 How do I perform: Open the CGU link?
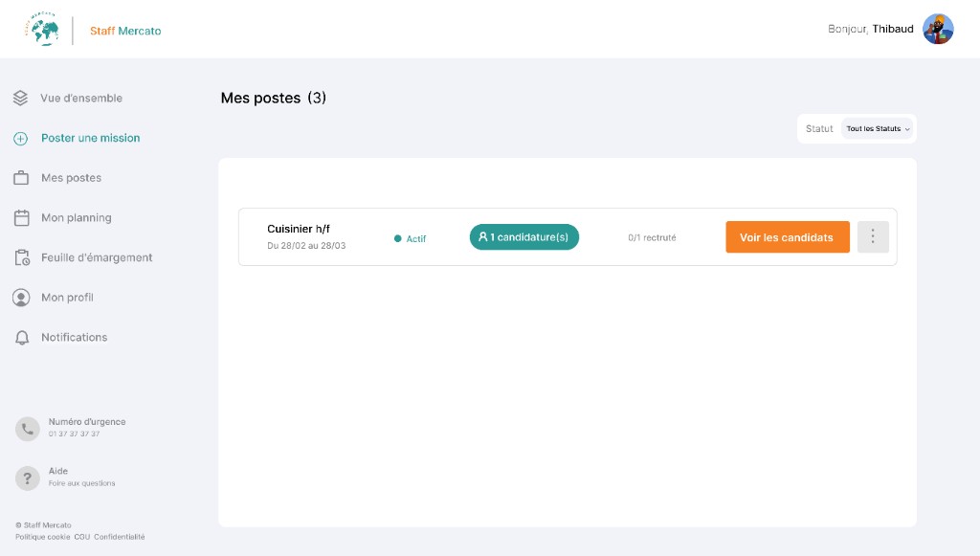82,537
